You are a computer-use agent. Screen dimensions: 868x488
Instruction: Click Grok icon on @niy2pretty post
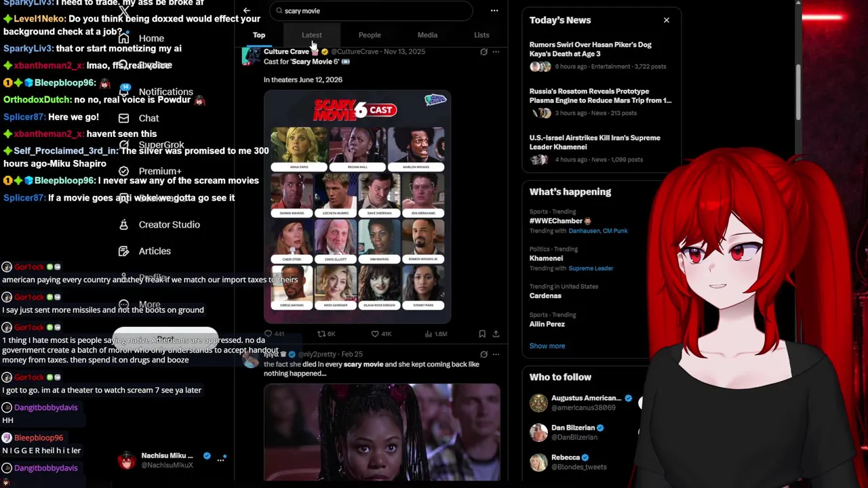pos(484,354)
